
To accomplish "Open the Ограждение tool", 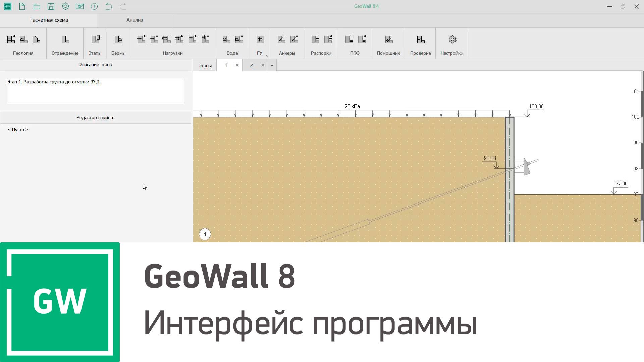I will click(64, 39).
